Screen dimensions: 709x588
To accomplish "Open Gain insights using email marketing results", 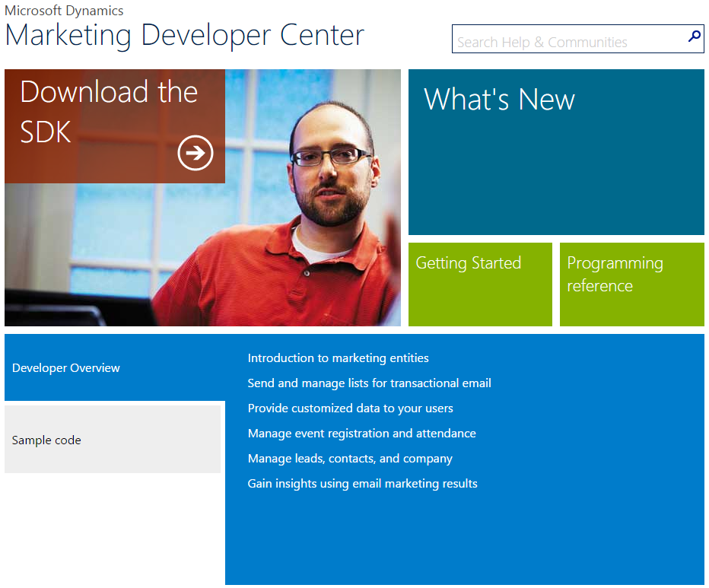I will point(362,483).
